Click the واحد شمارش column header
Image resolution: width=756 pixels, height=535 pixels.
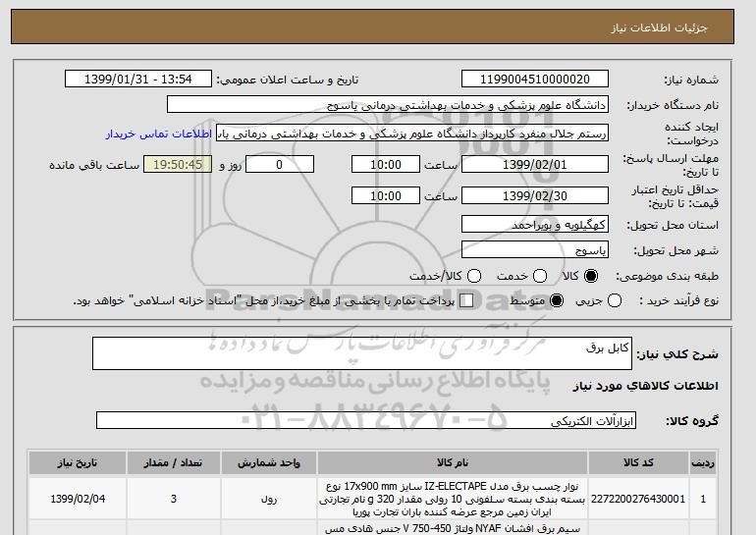coord(269,462)
